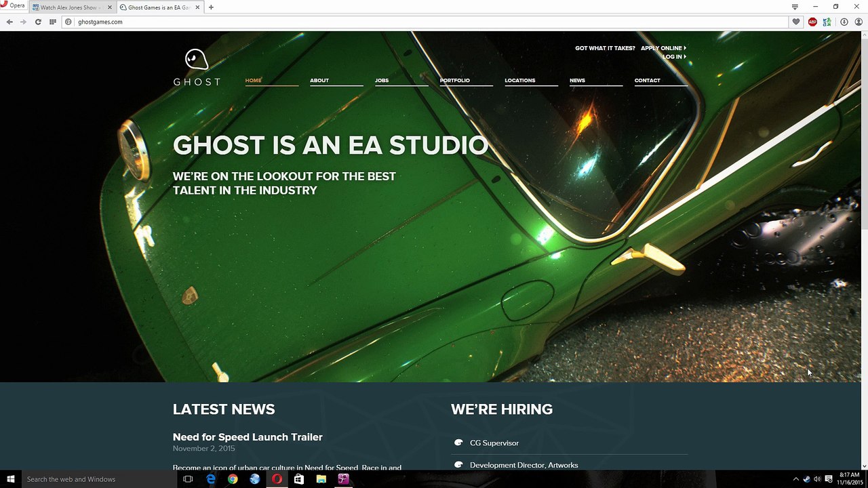
Task: Open the Windows Store taskbar icon
Action: [x=299, y=479]
